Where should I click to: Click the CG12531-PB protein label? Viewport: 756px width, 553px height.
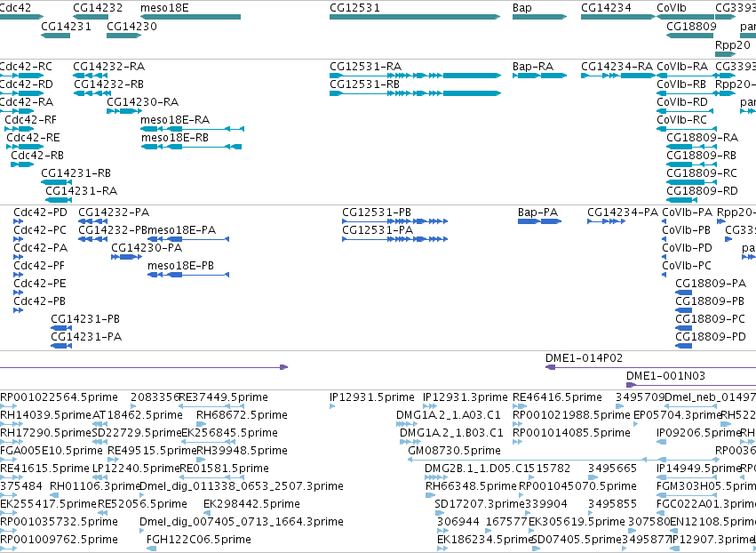click(x=377, y=212)
